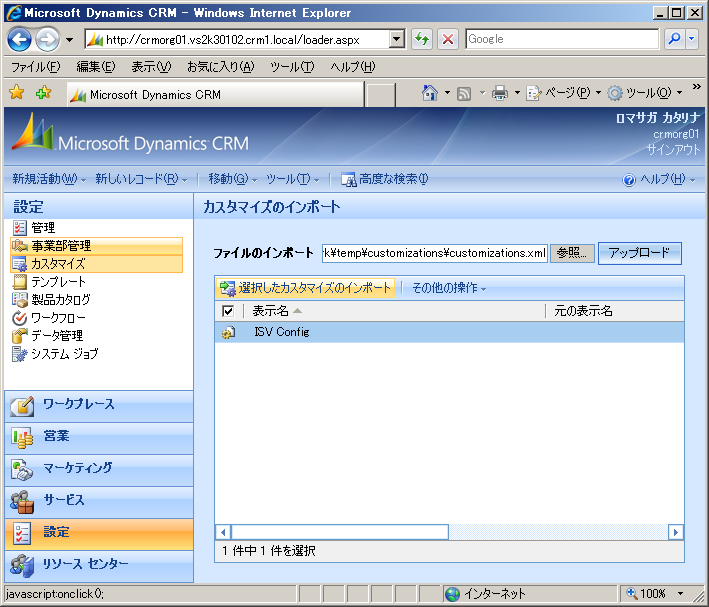Open 高度な検索 advanced find
709x607 pixels.
[x=384, y=179]
